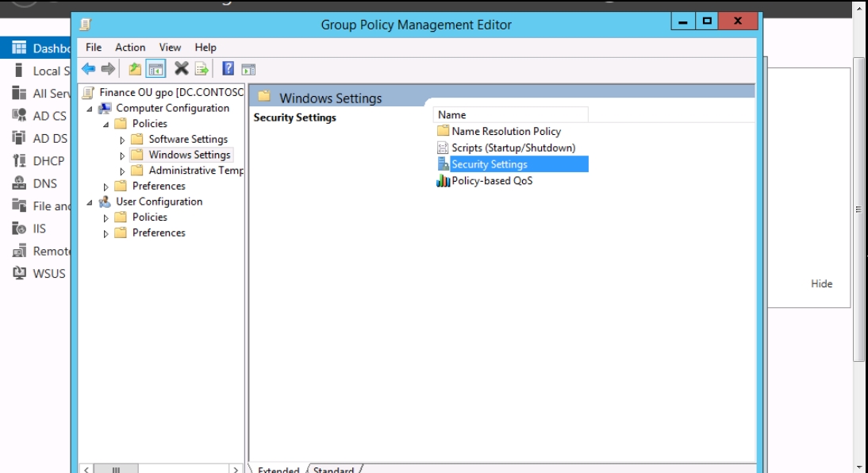Switch to the Extended tab
The height and width of the screenshot is (473, 868).
[x=278, y=469]
